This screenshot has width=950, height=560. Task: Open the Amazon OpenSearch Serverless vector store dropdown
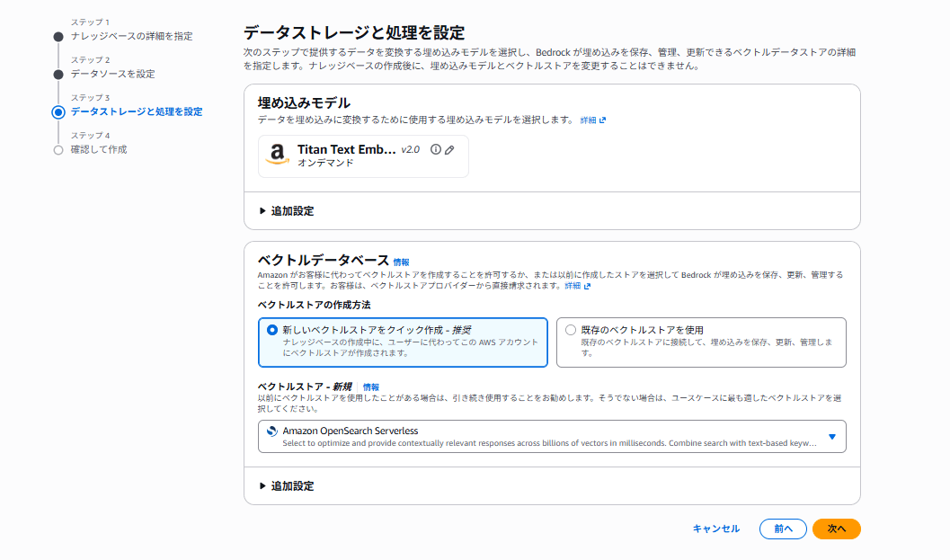point(552,436)
